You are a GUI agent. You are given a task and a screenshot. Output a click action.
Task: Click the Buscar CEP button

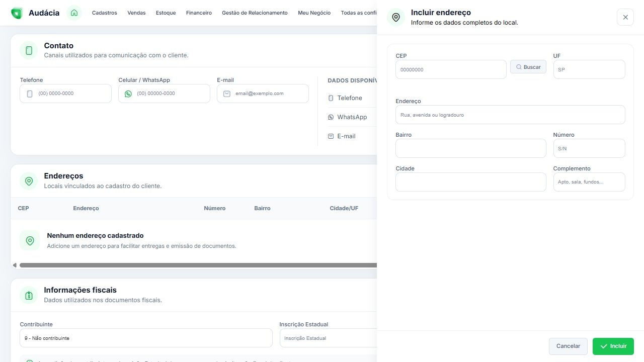point(528,67)
